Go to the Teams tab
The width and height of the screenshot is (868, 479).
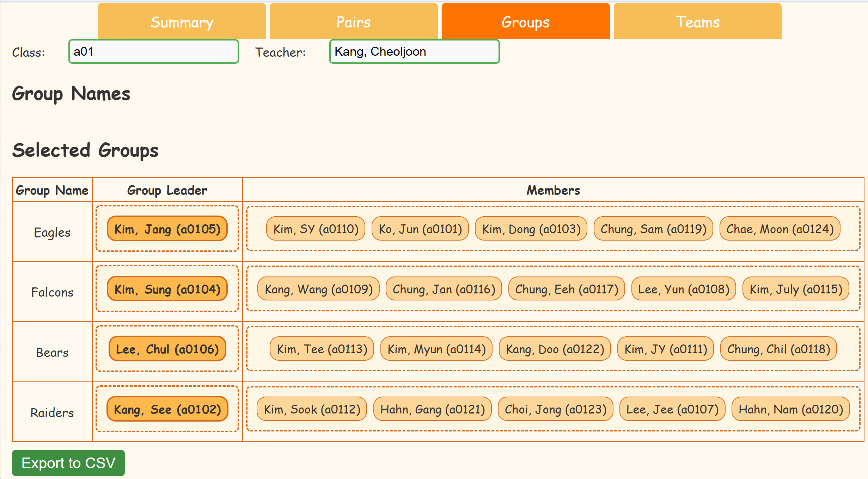coord(697,22)
